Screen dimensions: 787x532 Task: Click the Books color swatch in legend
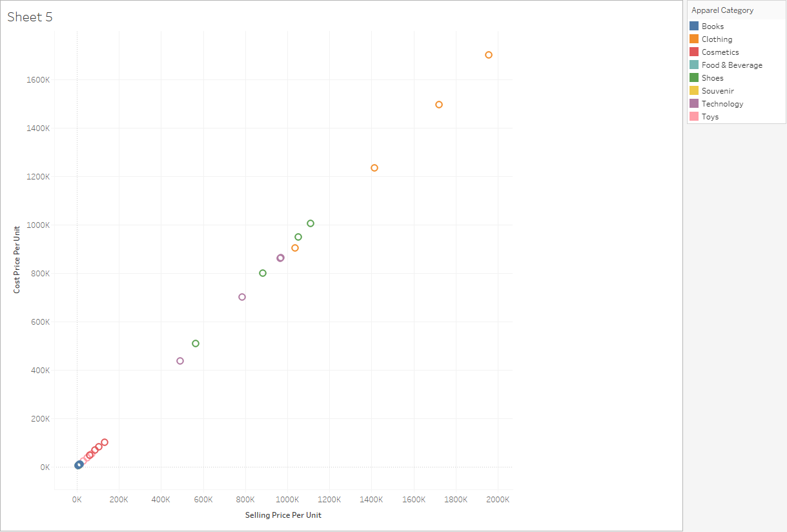(x=694, y=26)
